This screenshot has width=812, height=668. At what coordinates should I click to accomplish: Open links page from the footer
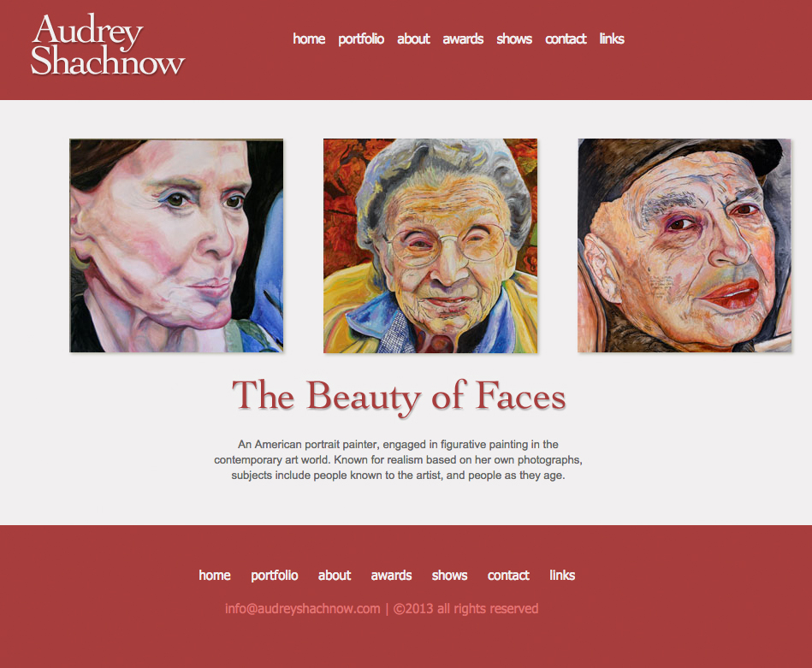coord(562,576)
